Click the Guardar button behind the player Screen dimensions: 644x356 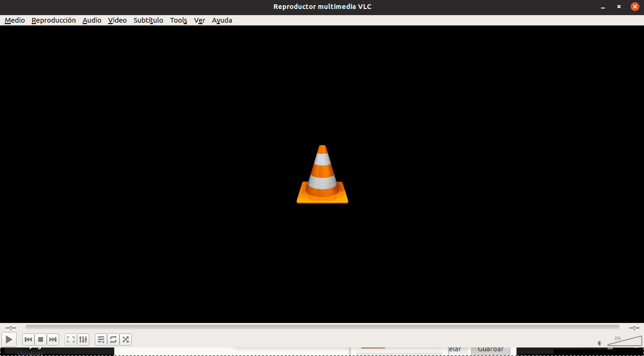click(x=490, y=348)
